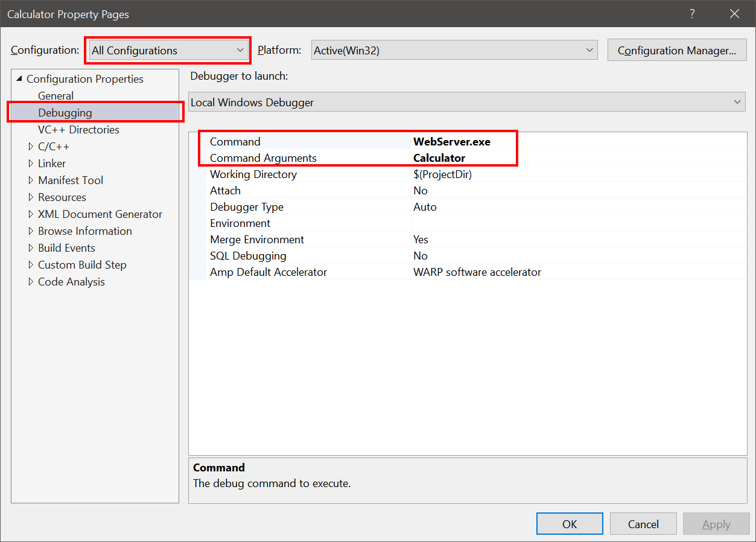
Task: Click the Configuration Manager button
Action: [x=677, y=51]
